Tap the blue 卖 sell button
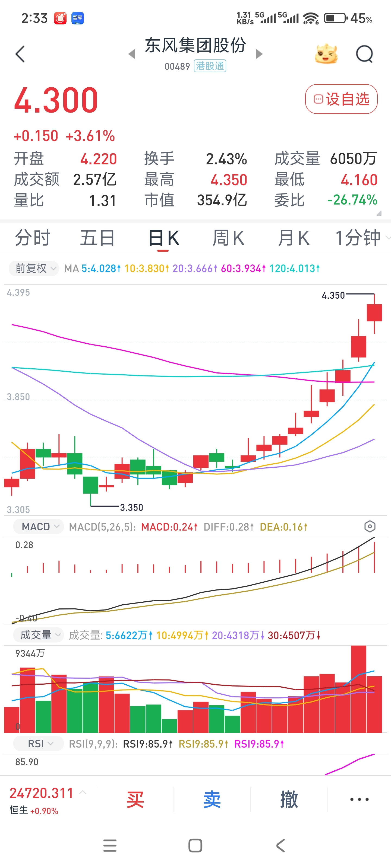 click(x=212, y=799)
